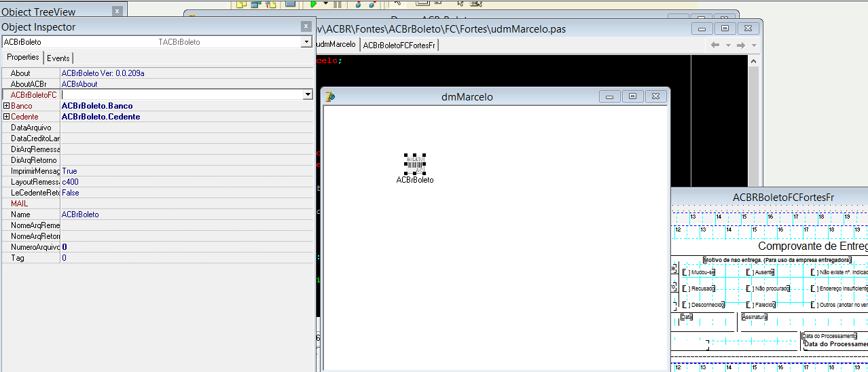Select the Assinatura label on the report
Image resolution: width=868 pixels, height=372 pixels.
pos(754,317)
